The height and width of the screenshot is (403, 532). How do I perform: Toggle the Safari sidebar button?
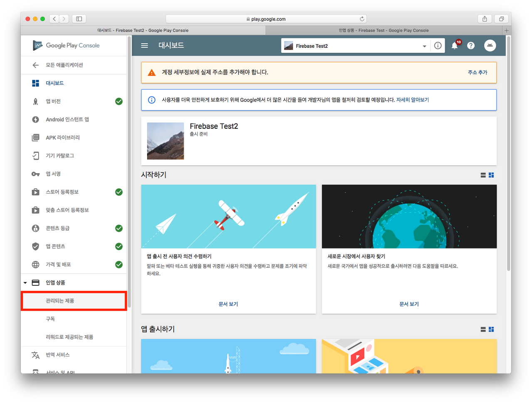coord(79,19)
